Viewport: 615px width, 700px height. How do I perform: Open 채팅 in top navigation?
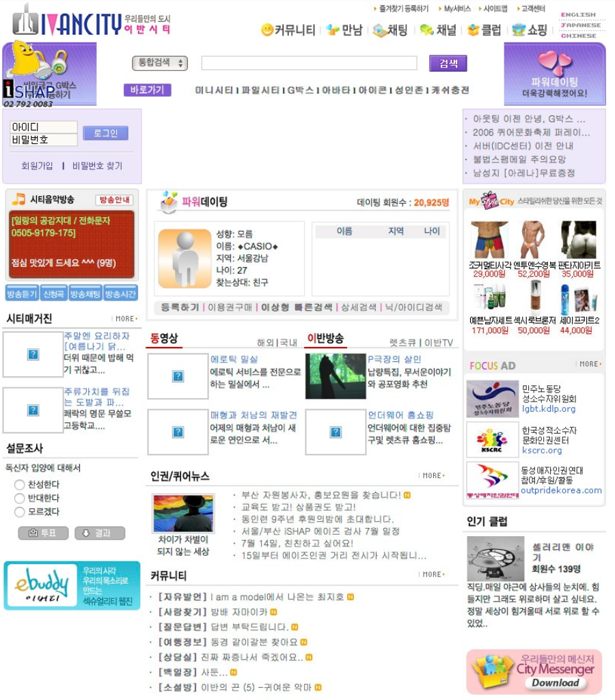(390, 30)
